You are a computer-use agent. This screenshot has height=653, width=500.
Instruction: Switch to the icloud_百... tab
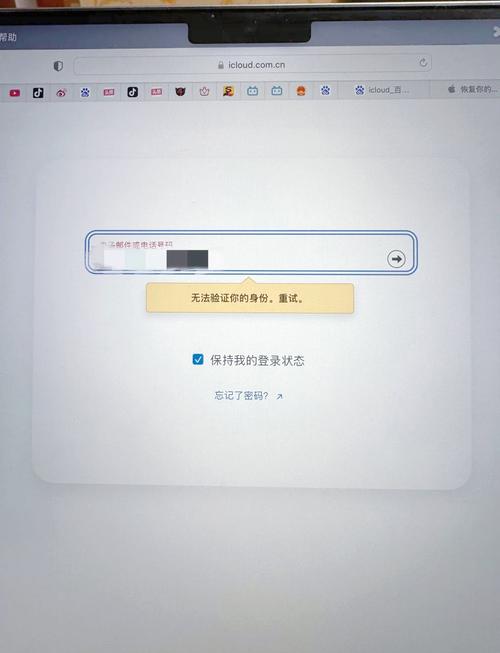click(x=383, y=90)
